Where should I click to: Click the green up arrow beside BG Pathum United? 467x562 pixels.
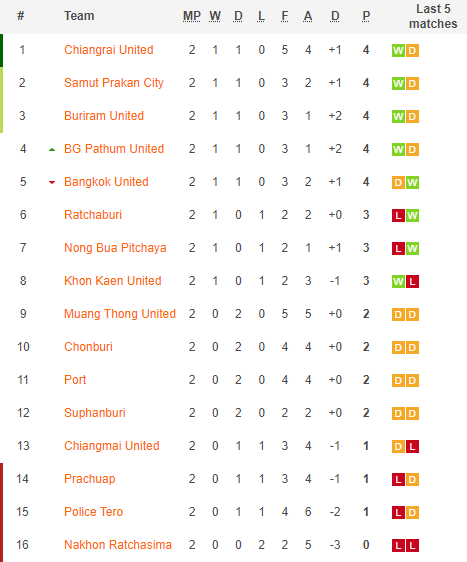(x=52, y=149)
